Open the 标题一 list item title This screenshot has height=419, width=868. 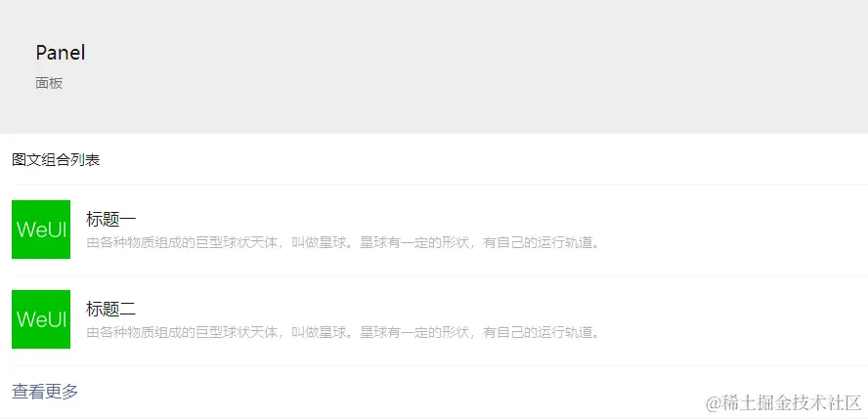pyautogui.click(x=110, y=220)
